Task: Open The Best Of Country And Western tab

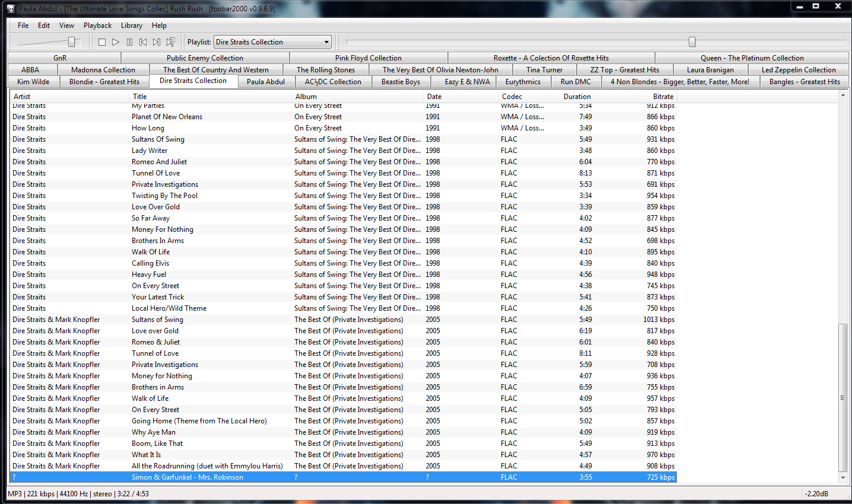Action: click(216, 70)
